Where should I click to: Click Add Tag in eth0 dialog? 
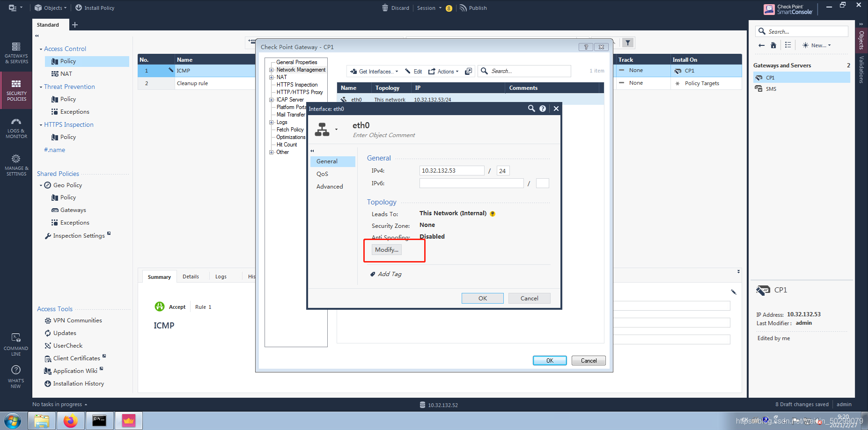click(x=385, y=274)
